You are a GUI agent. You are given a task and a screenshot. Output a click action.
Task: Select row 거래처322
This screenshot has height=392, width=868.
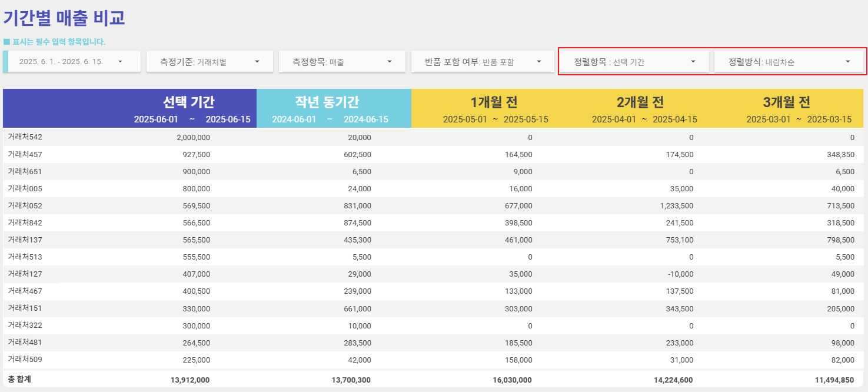433,325
